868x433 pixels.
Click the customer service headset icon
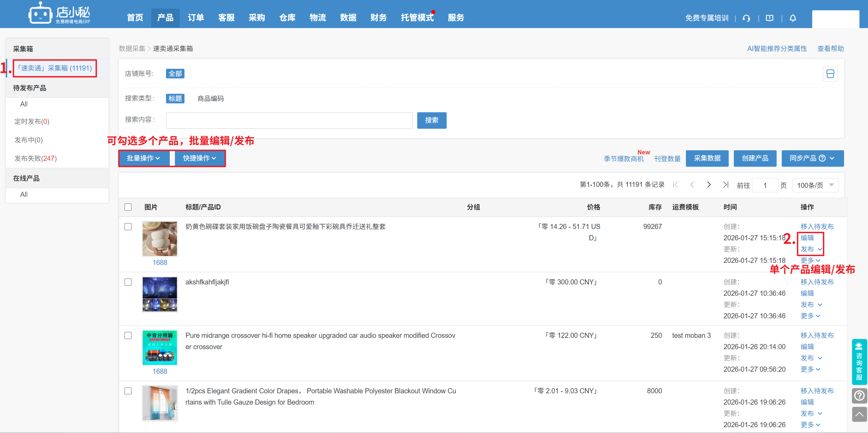(x=746, y=18)
